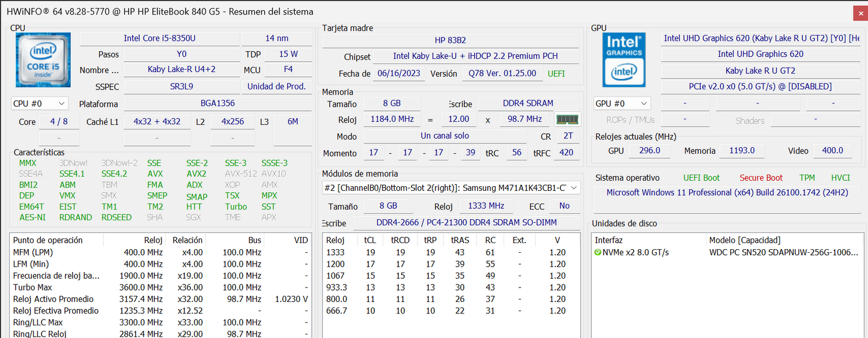This screenshot has width=868, height=338.
Task: Click the Intel Kaby Lake-U chipset field
Action: 476,56
